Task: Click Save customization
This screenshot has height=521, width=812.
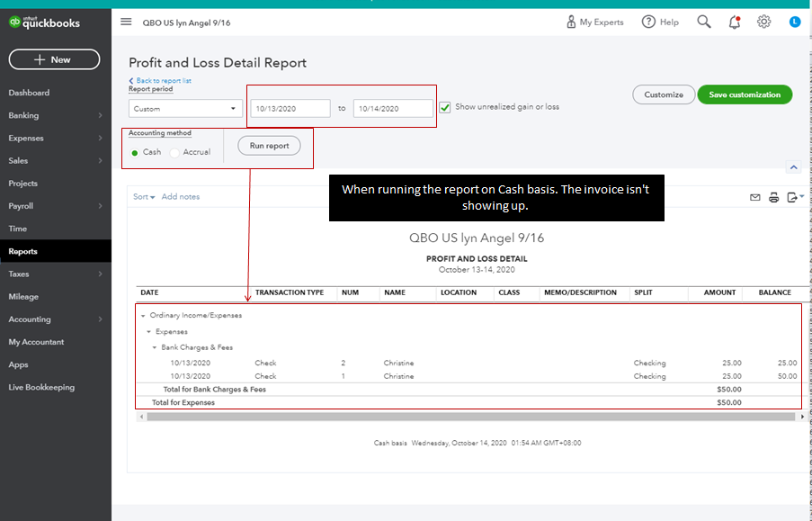Action: click(x=745, y=94)
